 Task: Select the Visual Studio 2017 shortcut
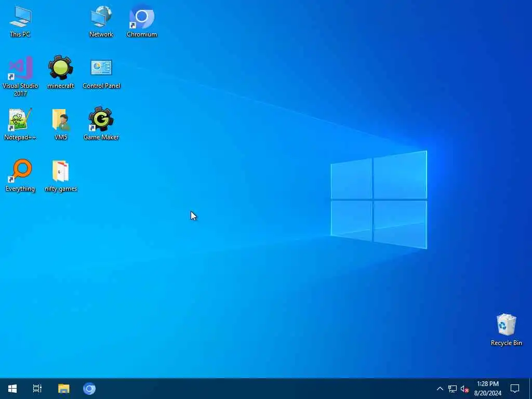[x=20, y=76]
